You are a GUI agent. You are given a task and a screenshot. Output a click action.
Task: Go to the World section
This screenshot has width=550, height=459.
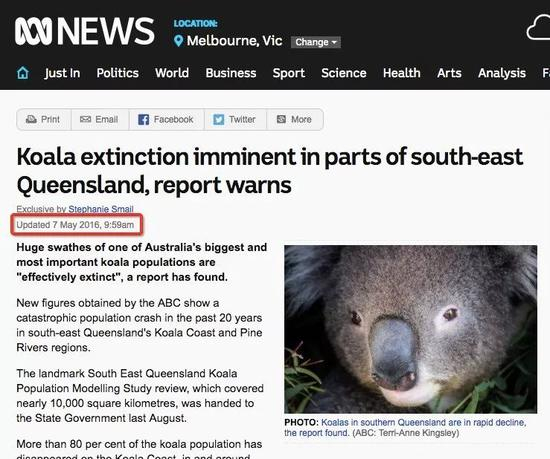pyautogui.click(x=172, y=73)
